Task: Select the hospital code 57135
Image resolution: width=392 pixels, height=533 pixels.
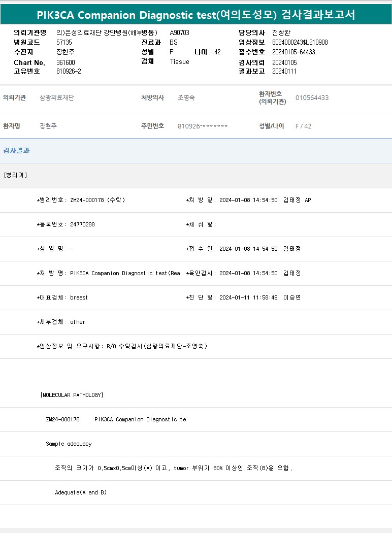Action: click(x=64, y=43)
